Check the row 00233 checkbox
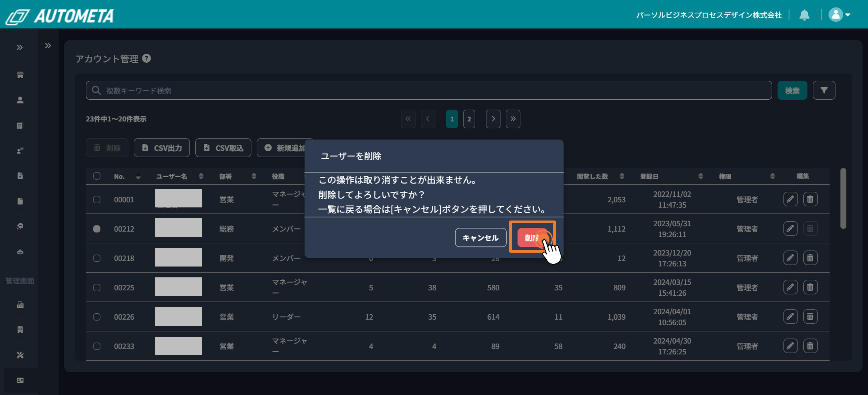Image resolution: width=868 pixels, height=395 pixels. pyautogui.click(x=97, y=346)
